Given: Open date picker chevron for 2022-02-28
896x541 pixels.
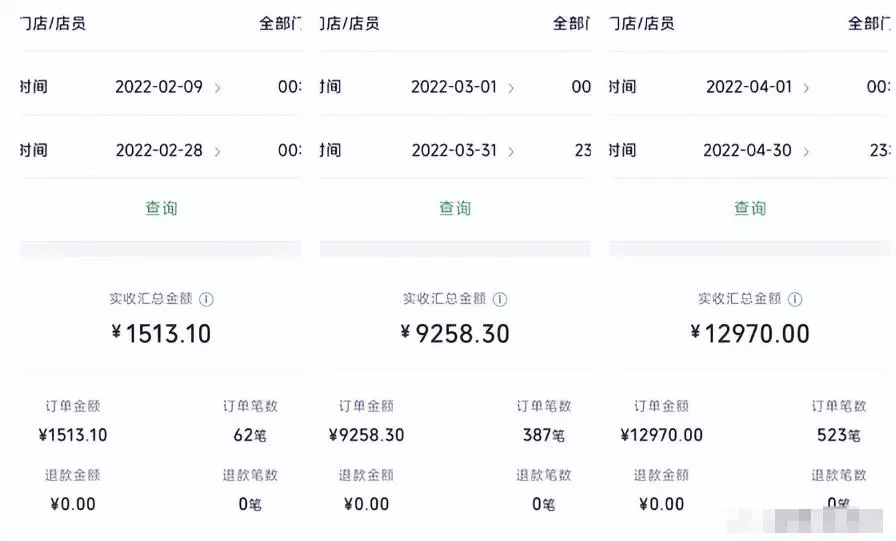Looking at the screenshot, I should coord(218,152).
